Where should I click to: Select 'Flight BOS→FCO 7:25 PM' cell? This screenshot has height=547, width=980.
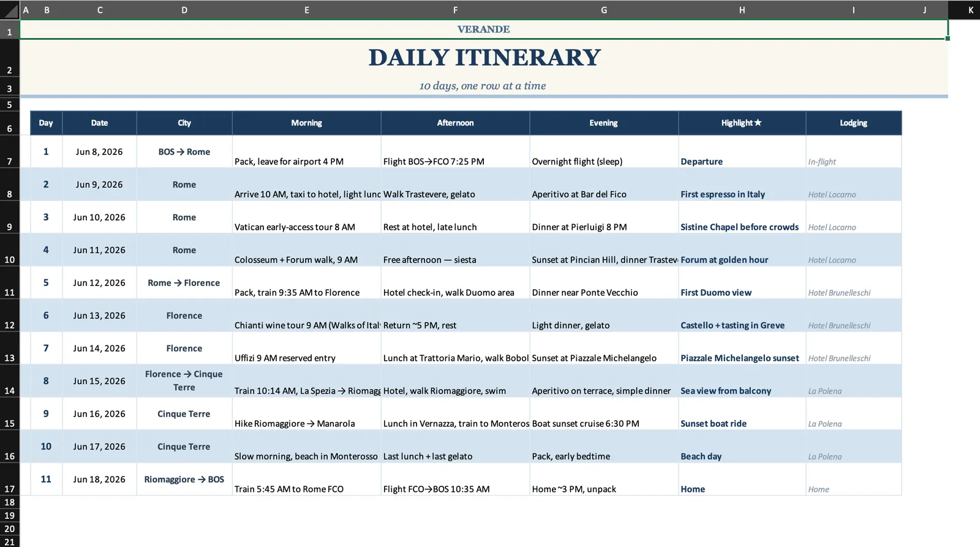pyautogui.click(x=455, y=152)
